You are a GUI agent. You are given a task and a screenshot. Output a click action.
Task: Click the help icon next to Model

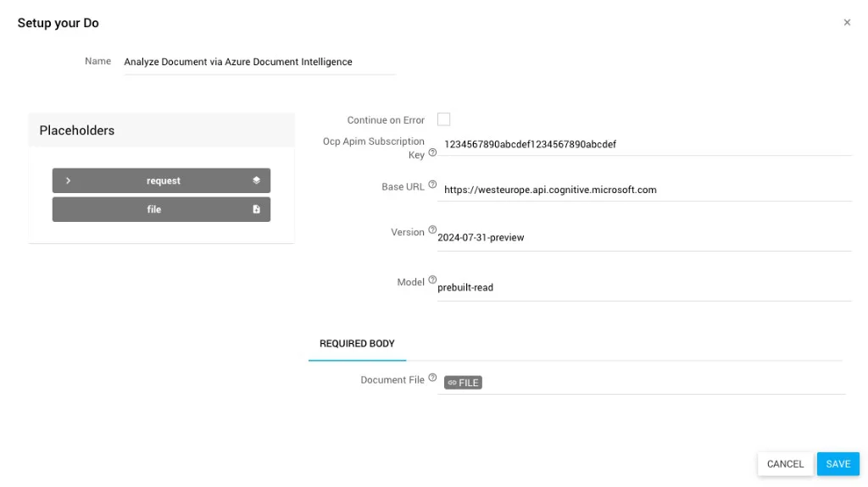click(432, 280)
